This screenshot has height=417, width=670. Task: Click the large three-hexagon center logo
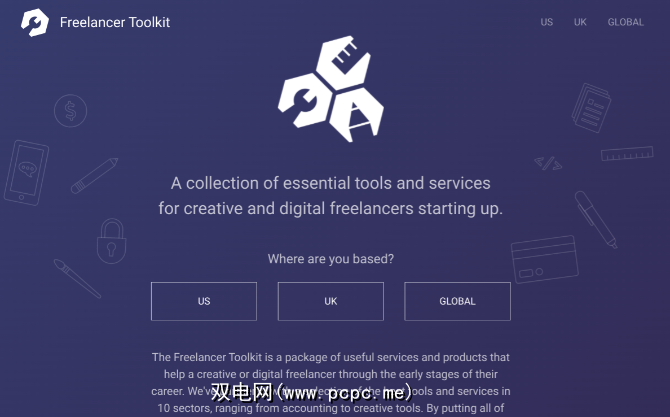[x=331, y=89]
